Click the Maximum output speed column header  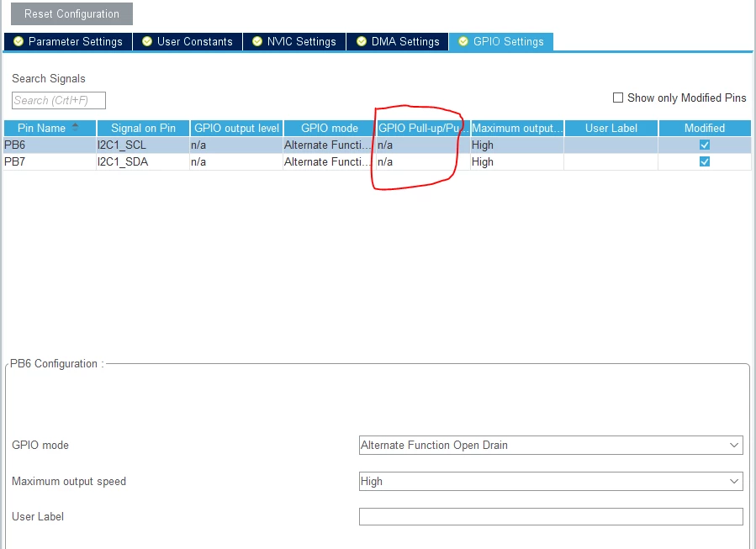click(x=517, y=129)
